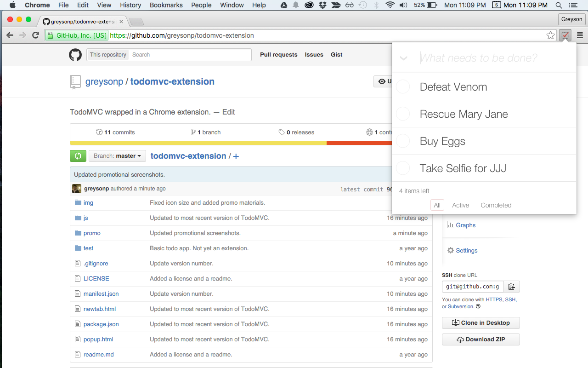Screen dimensions: 588x368
Task: Open 'This repository' search scope selector
Action: pos(108,55)
